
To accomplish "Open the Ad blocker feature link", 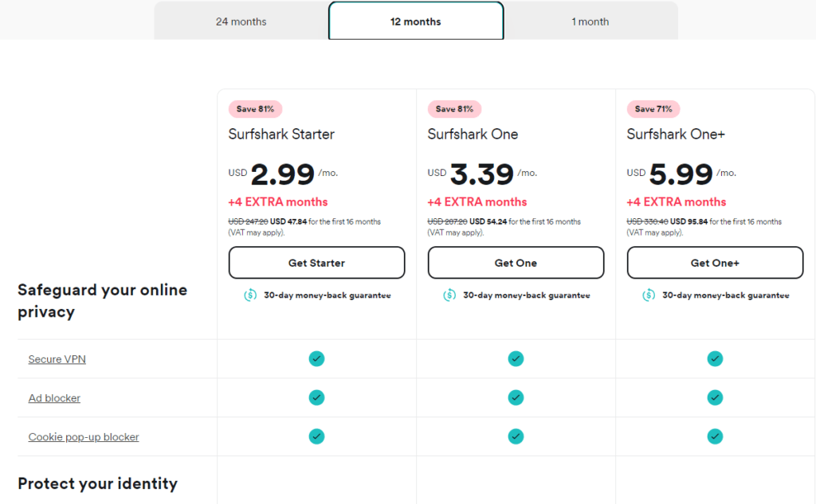I will point(54,398).
